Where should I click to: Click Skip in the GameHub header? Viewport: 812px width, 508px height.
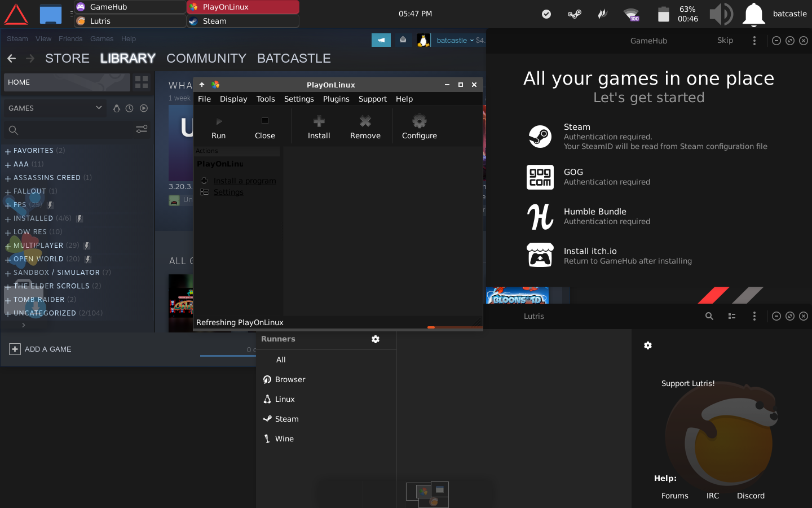[x=725, y=41]
